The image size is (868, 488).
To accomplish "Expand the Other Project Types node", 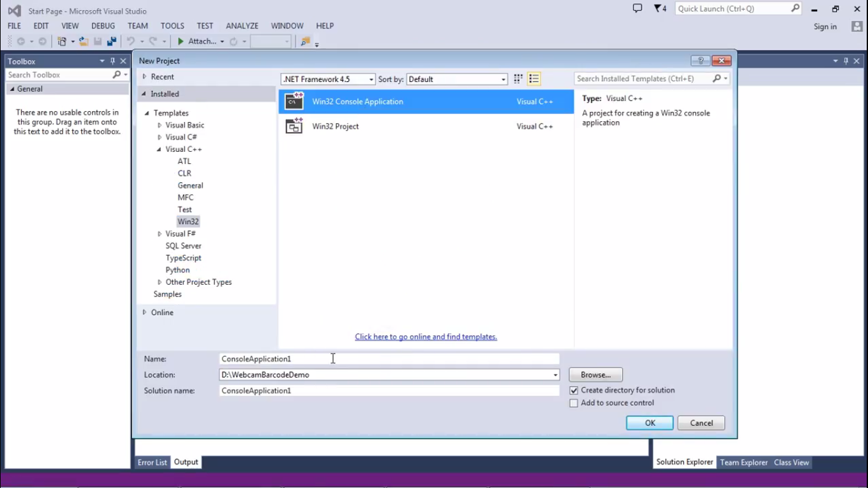I will 159,282.
